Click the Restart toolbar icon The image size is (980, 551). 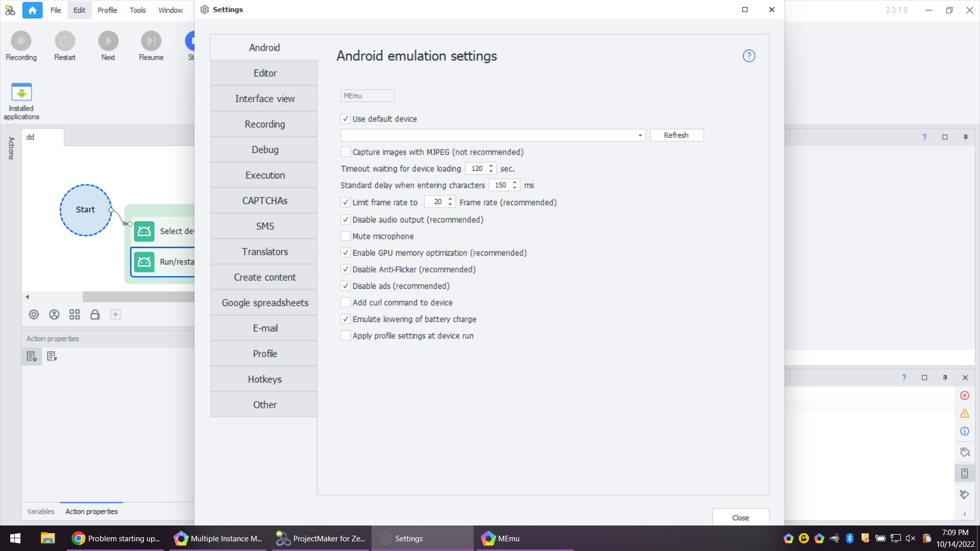pos(65,41)
